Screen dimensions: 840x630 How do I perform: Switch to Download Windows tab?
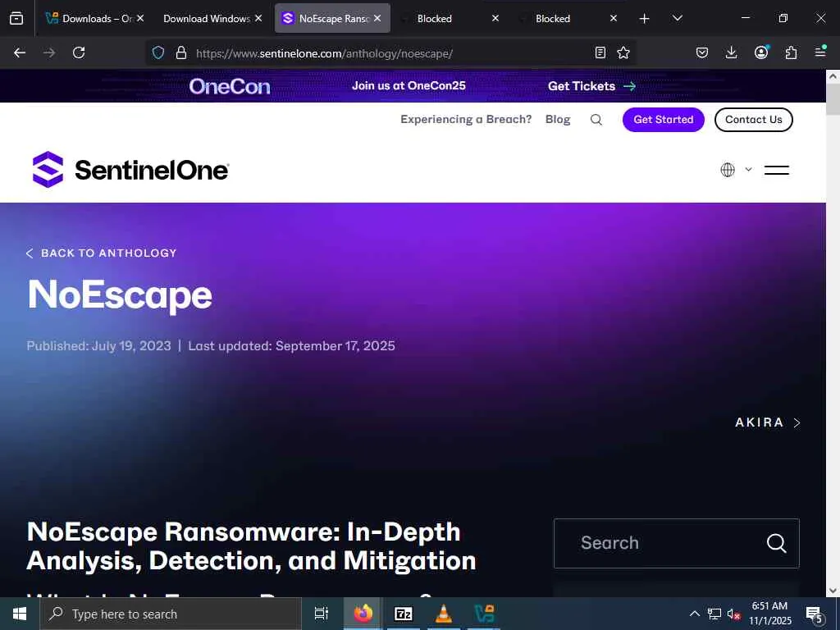coord(206,18)
